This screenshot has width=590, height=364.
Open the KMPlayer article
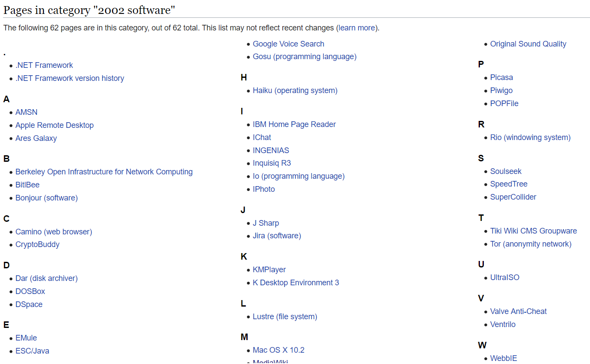click(x=269, y=270)
